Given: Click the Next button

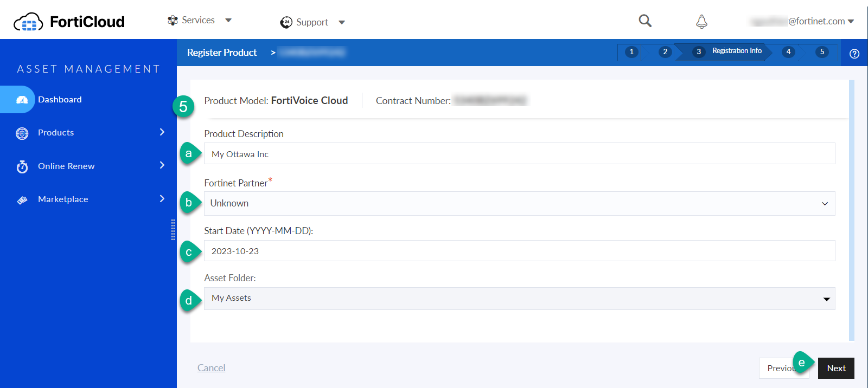Looking at the screenshot, I should point(836,368).
